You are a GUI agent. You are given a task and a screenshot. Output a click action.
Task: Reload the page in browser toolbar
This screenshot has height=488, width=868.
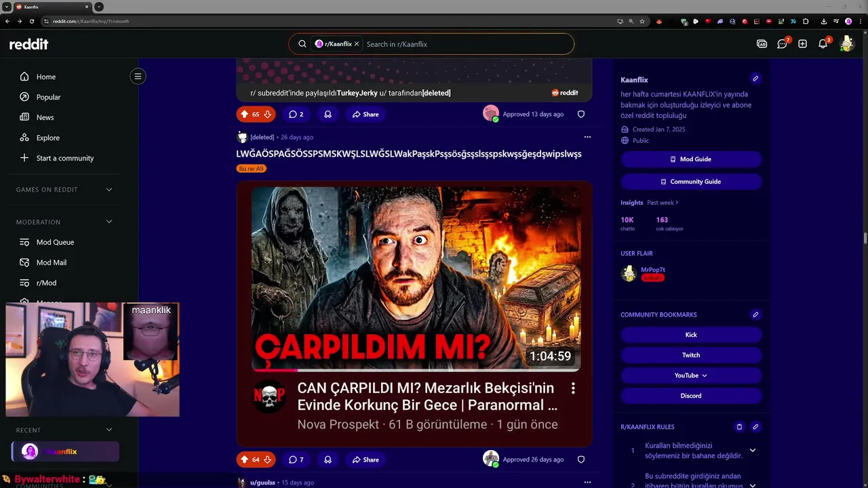(x=31, y=21)
